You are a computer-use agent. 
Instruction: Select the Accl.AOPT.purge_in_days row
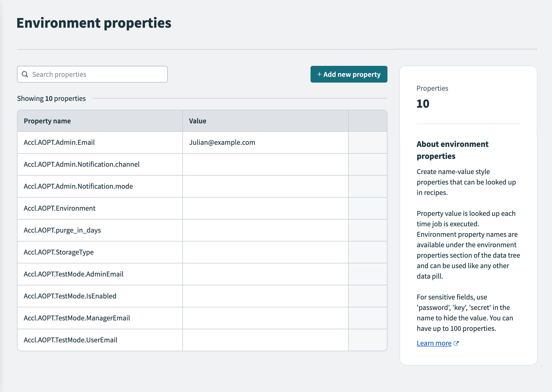click(62, 230)
